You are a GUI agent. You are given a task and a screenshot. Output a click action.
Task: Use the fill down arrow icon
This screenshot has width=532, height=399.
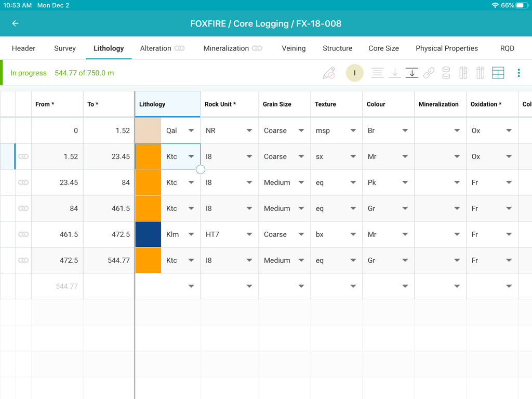point(395,73)
